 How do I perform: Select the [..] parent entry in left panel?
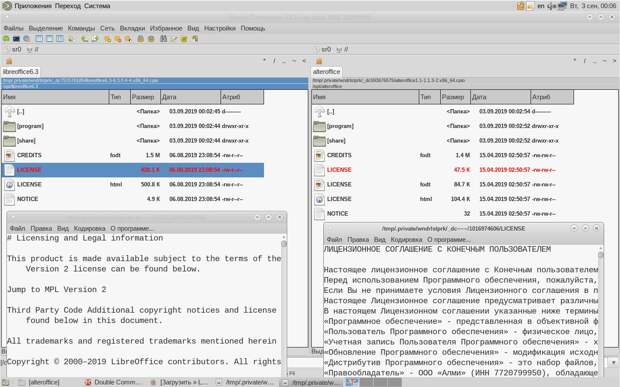[x=133, y=111]
